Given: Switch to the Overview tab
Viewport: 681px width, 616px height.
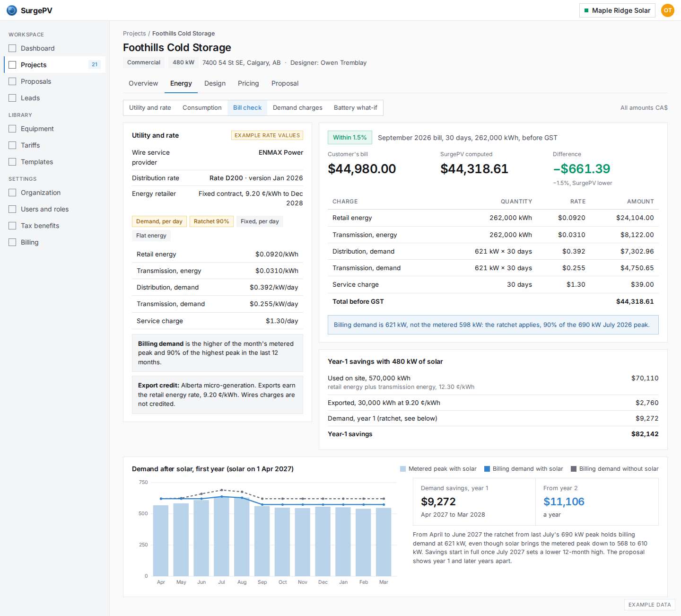Looking at the screenshot, I should pos(143,83).
